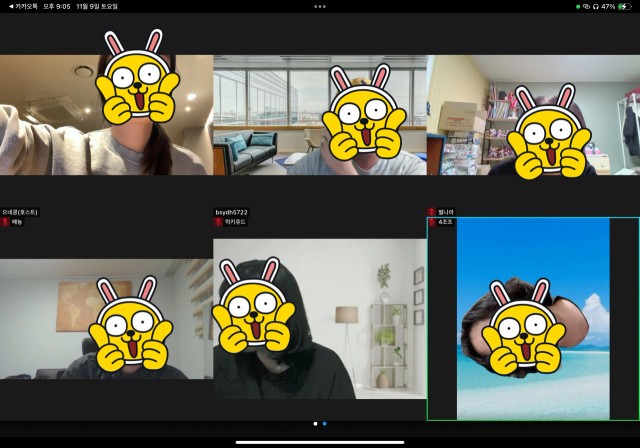Tap muted mic icon on beach tile label
This screenshot has height=448, width=640.
point(432,222)
